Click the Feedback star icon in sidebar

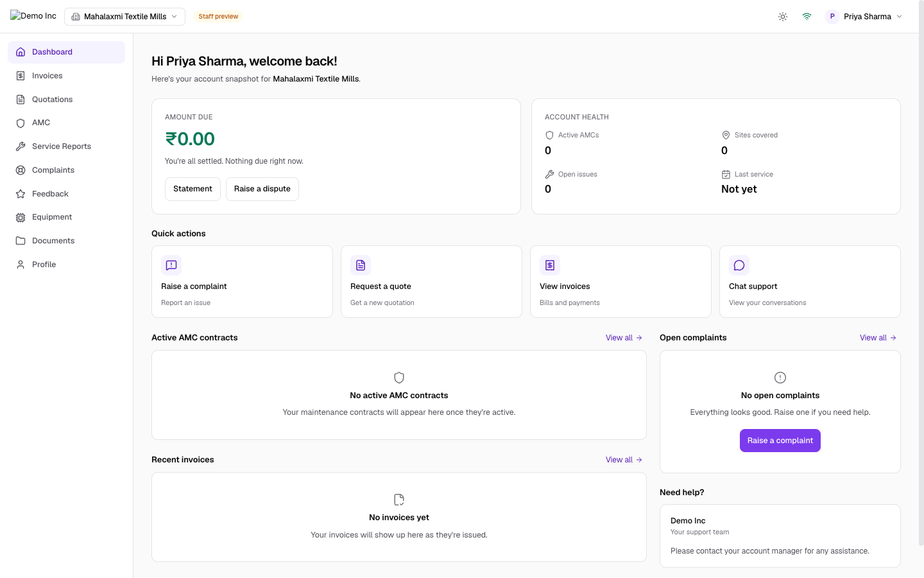click(x=21, y=194)
